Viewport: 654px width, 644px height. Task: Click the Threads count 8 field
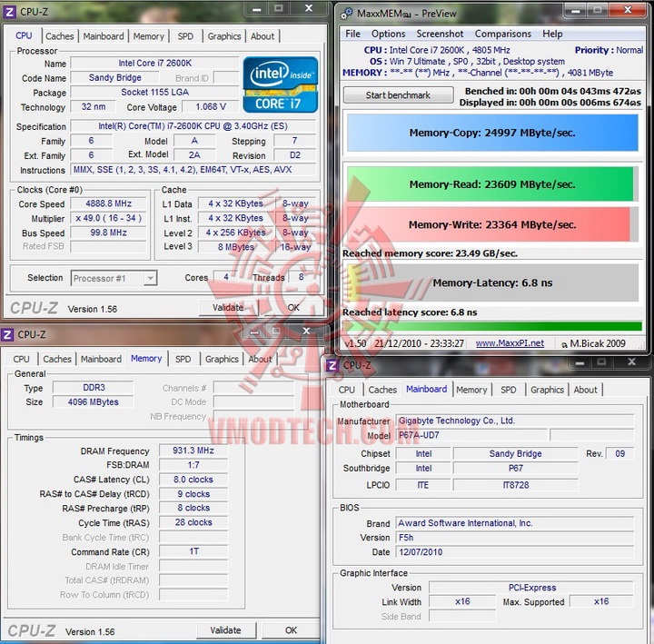point(302,277)
